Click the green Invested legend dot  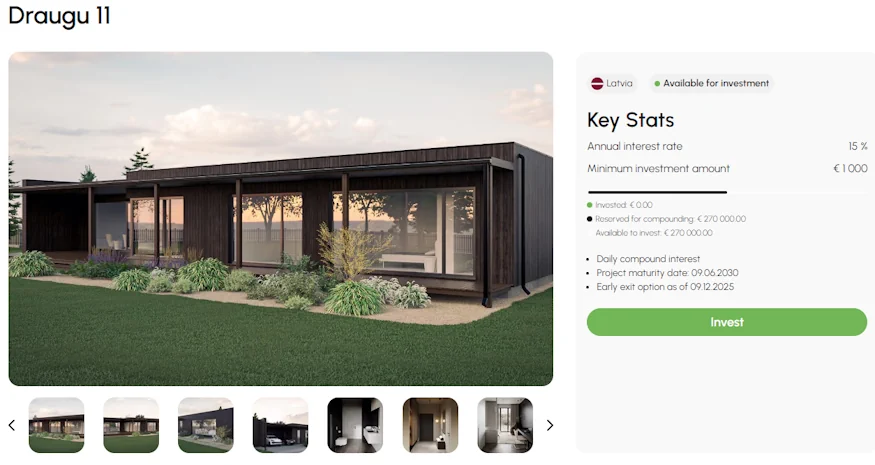(589, 205)
